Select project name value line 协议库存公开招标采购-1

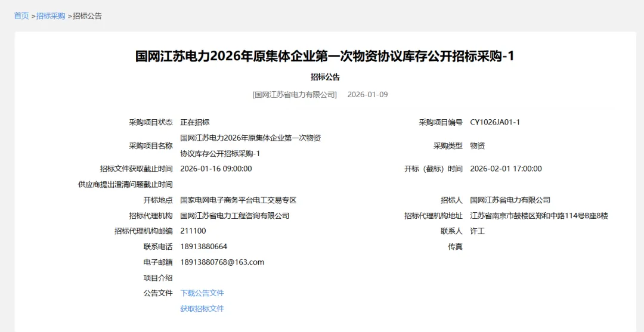coord(220,154)
